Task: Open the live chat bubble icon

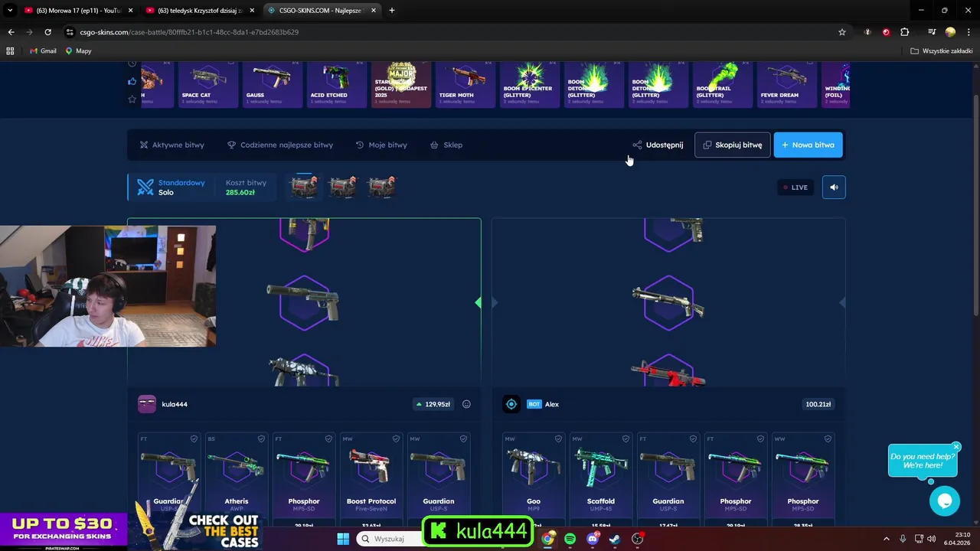Action: (x=945, y=501)
